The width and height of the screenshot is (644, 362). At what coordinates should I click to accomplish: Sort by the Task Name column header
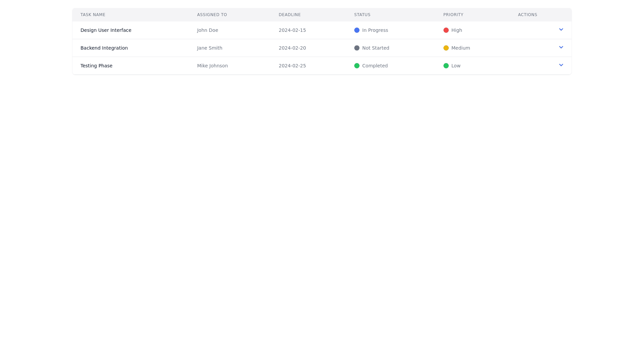[93, 15]
